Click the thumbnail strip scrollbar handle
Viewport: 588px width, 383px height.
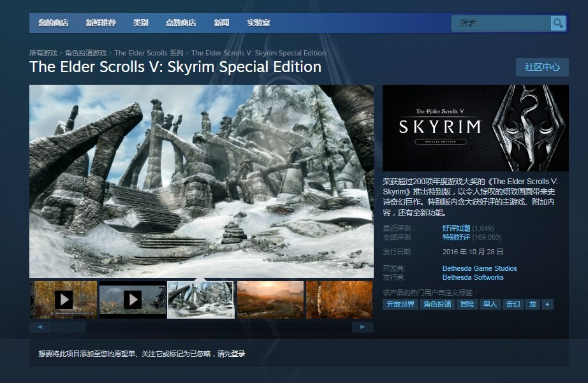[69, 327]
